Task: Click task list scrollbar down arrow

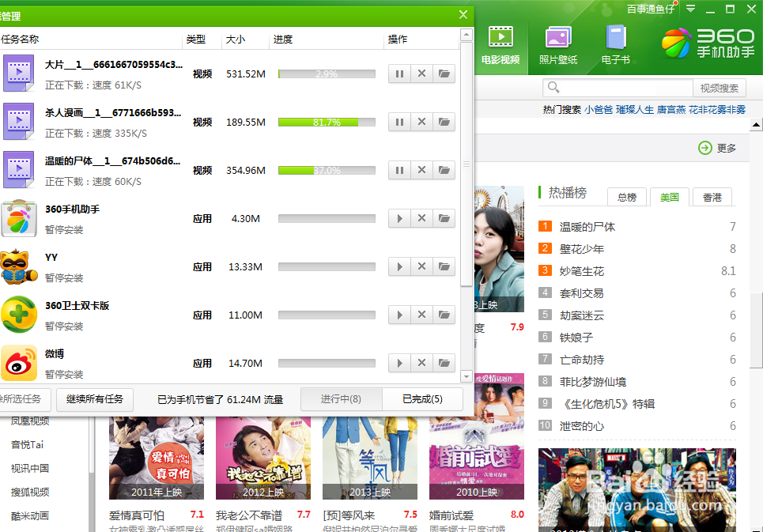Action: click(x=466, y=376)
